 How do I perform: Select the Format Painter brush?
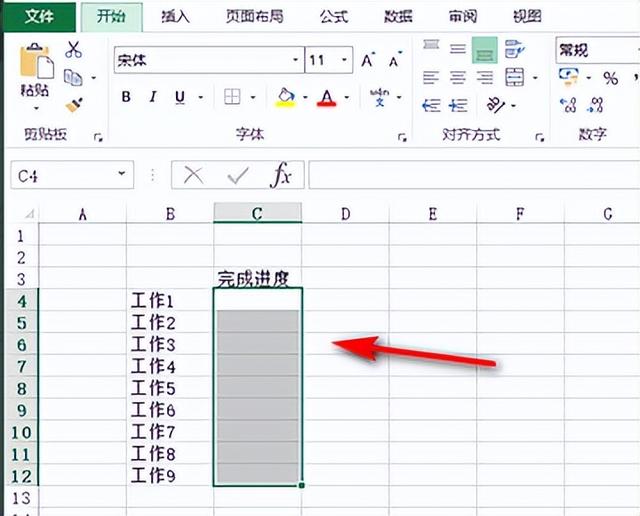[x=74, y=105]
